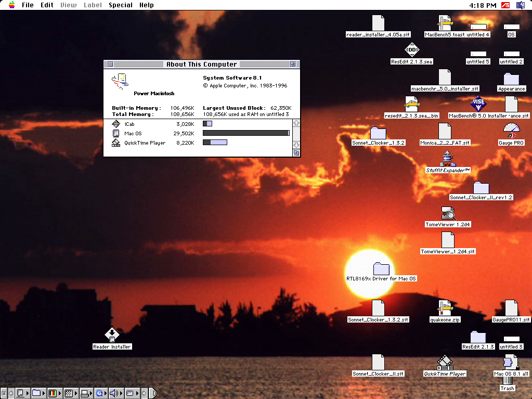532x399 pixels.
Task: Click the About This Computer scroll up arrow
Action: click(x=296, y=123)
